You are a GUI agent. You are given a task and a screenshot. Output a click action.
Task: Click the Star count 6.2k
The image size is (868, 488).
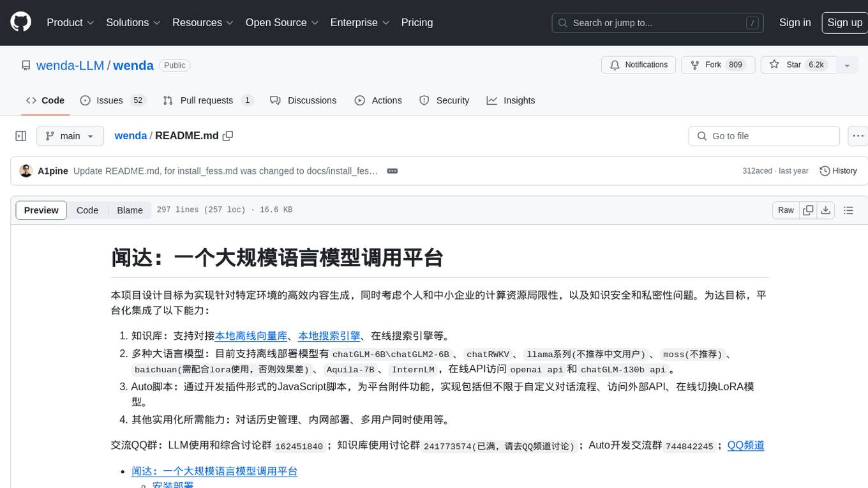click(816, 65)
